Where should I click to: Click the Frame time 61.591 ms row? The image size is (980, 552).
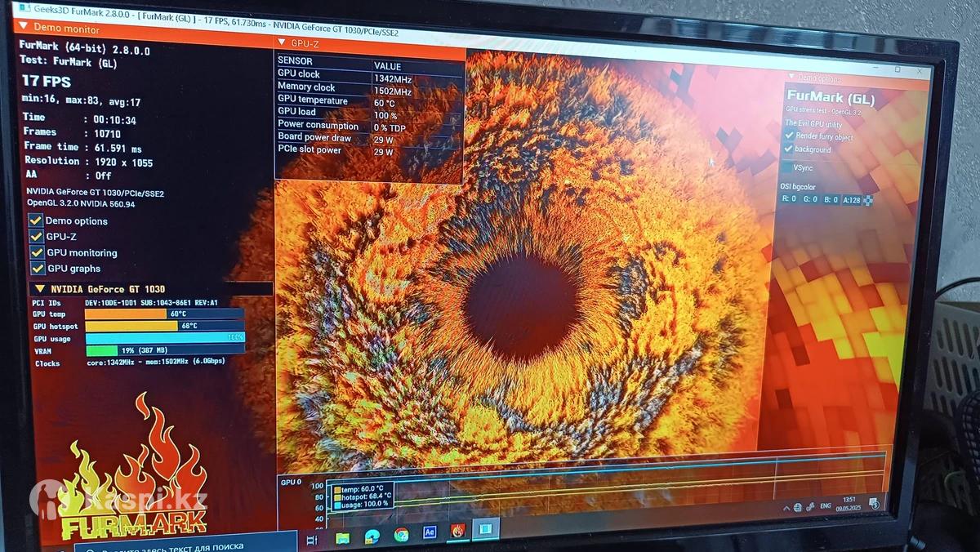82,148
